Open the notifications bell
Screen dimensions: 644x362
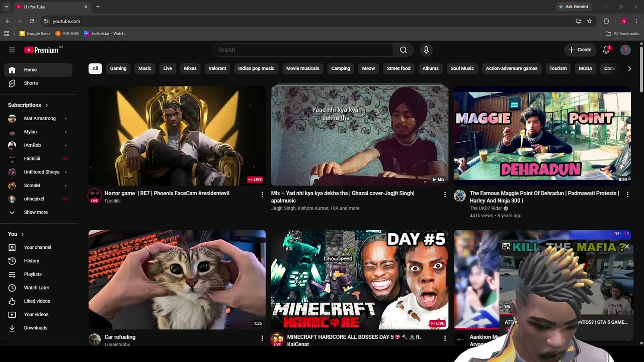[606, 50]
